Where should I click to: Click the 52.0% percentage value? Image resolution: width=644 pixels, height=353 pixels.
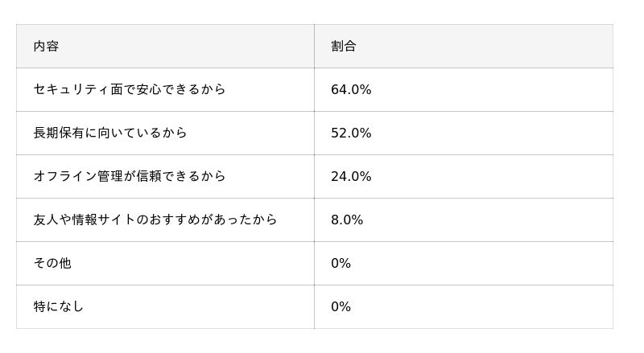tap(351, 133)
